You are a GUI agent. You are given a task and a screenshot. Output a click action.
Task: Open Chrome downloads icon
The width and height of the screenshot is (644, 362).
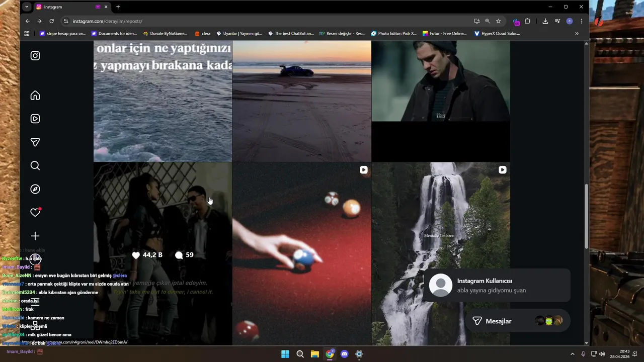pos(545,21)
